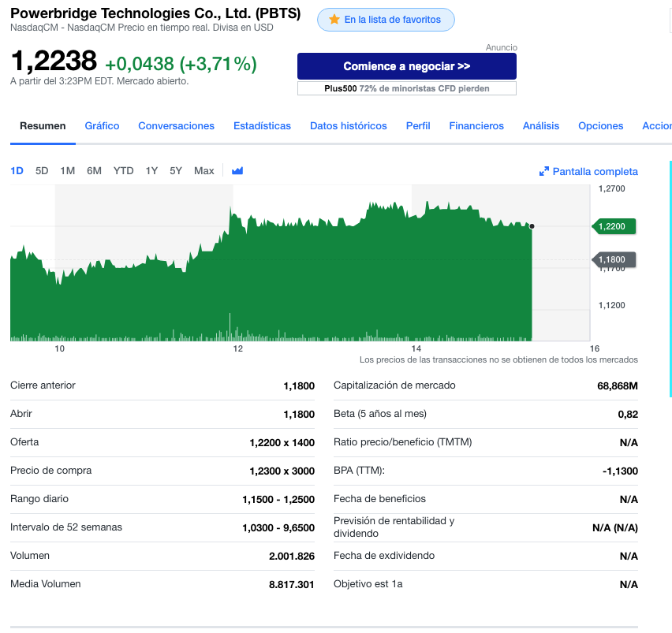The image size is (672, 633).
Task: Click the 'Cierre anterior' value 1,1800
Action: point(299,386)
